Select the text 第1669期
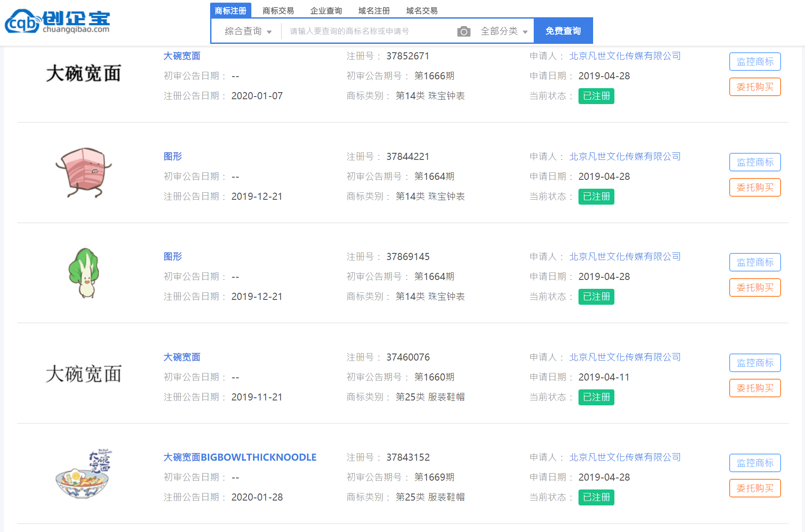Image resolution: width=805 pixels, height=532 pixels. 434,477
